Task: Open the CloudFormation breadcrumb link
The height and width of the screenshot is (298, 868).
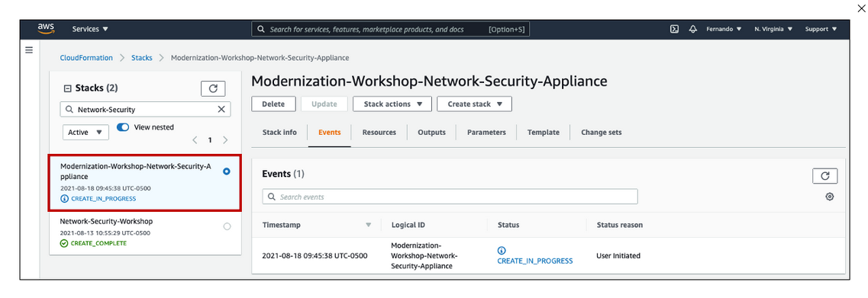Action: coord(86,57)
